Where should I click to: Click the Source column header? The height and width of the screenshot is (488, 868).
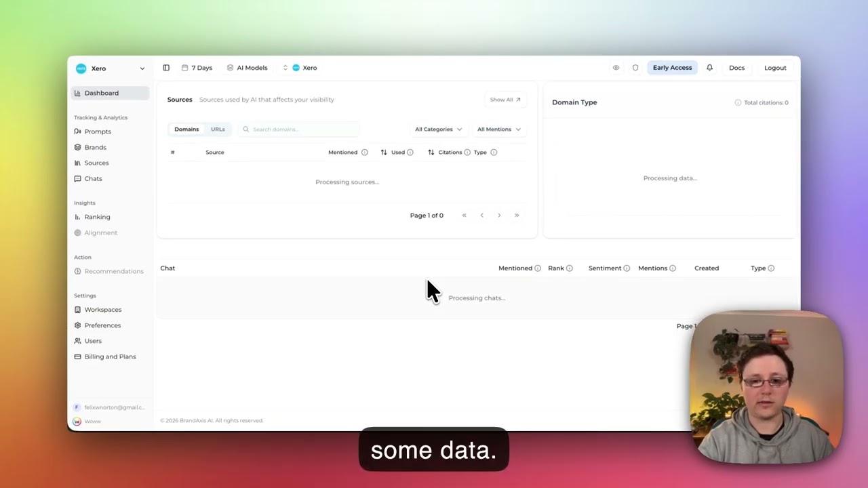point(215,152)
